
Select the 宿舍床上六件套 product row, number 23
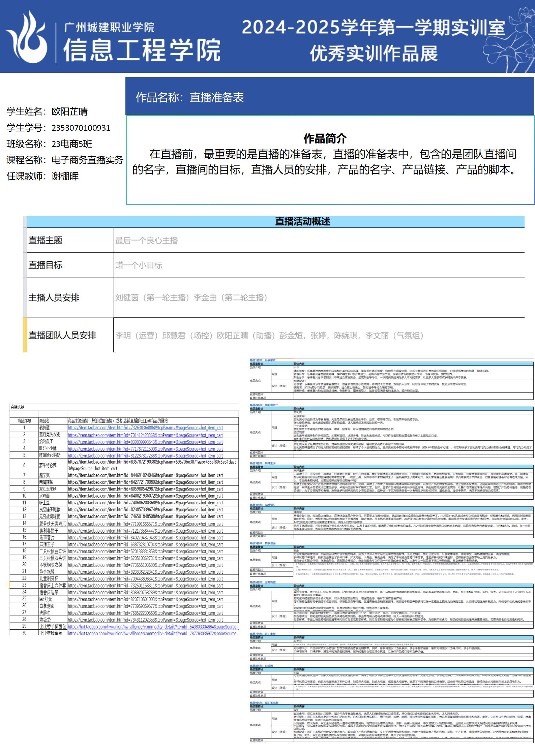tap(53, 586)
